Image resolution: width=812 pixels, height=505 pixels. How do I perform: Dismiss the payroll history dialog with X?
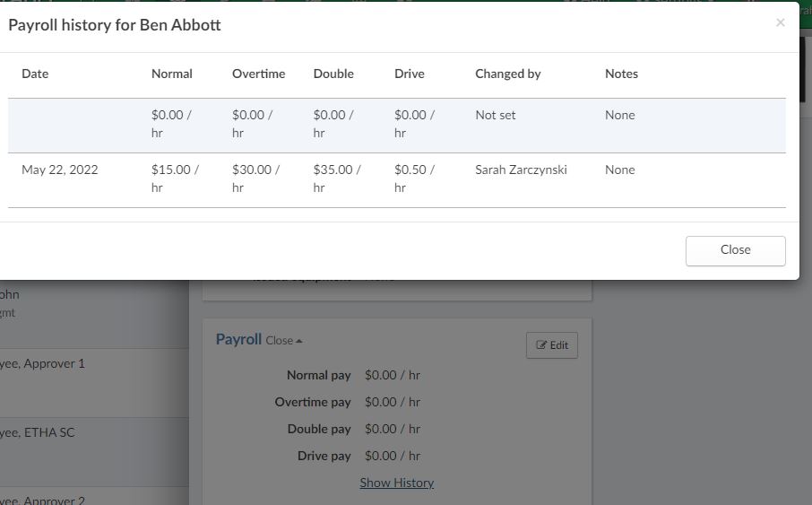(780, 23)
